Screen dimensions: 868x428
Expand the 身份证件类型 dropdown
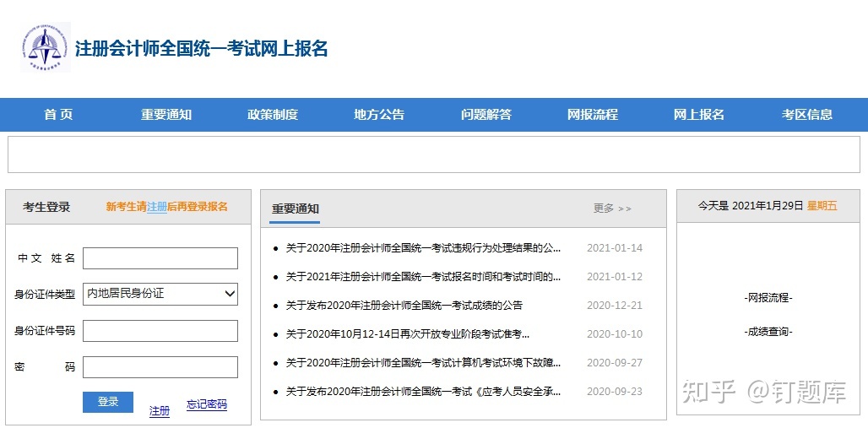point(160,294)
